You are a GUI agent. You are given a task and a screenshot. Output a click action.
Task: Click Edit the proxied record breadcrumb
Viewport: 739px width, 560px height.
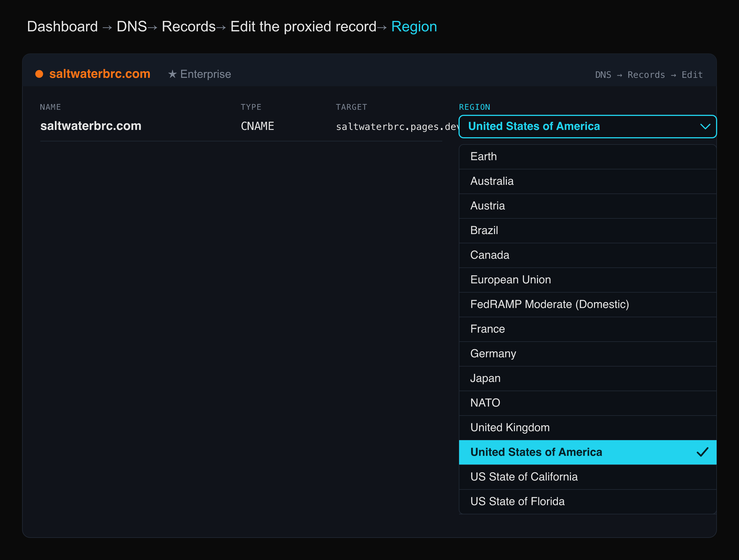tap(303, 27)
